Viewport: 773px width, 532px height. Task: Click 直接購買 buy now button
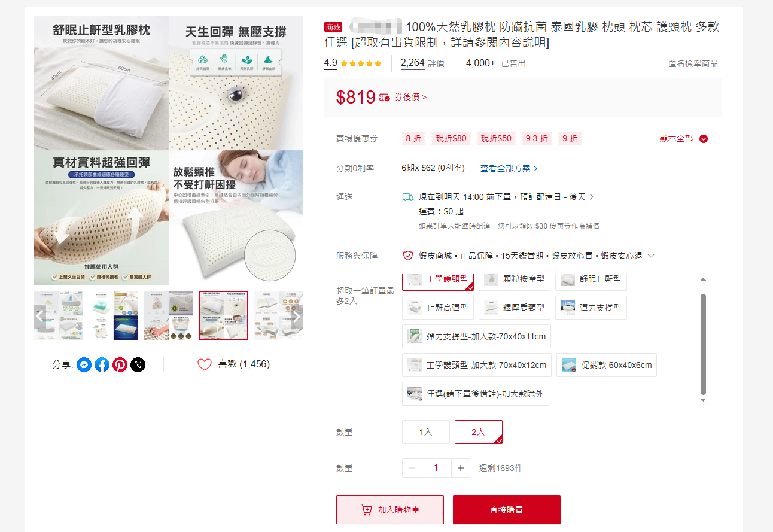(507, 510)
